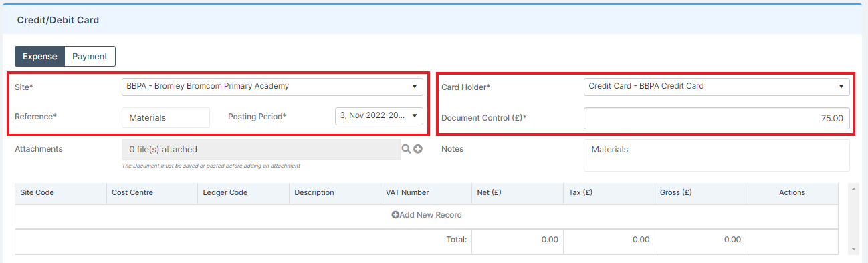Viewport: 868px width, 263px height.
Task: Click the table scrollbar down arrow
Action: (852, 249)
